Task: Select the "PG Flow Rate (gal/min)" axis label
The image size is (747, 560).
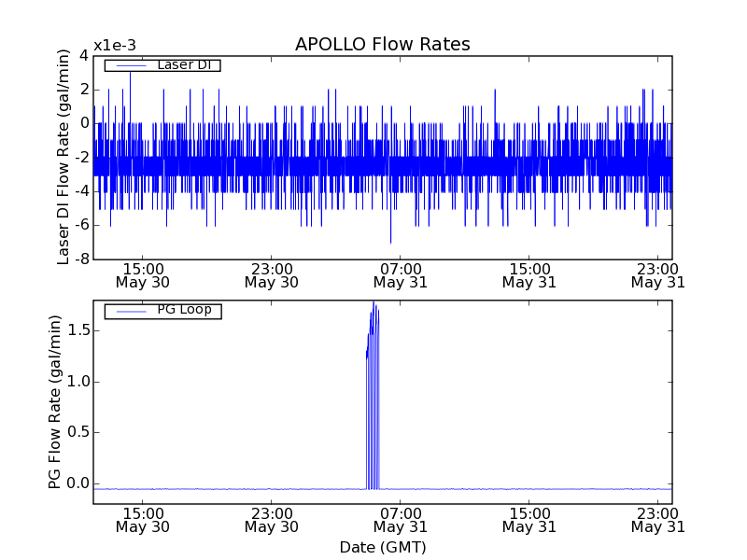Action: click(55, 402)
